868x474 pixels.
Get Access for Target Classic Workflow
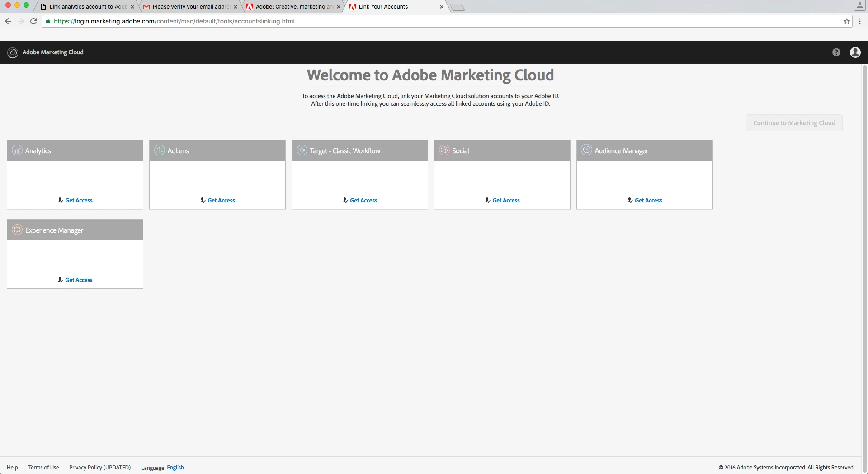[x=360, y=200]
